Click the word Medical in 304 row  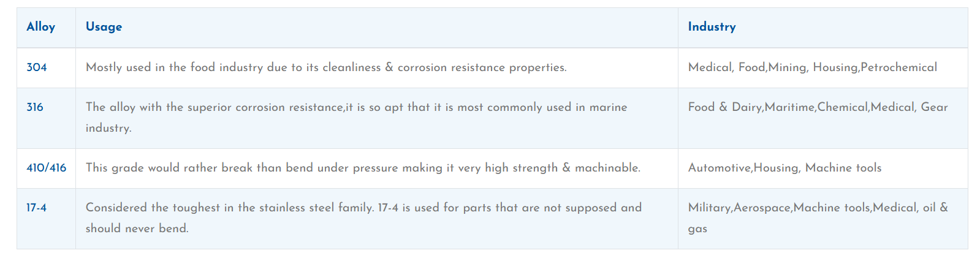point(709,67)
